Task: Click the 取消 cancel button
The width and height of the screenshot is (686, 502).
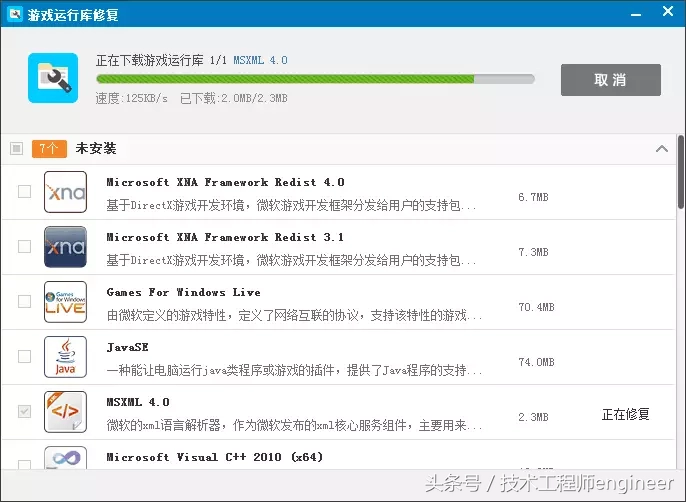Action: [x=611, y=80]
